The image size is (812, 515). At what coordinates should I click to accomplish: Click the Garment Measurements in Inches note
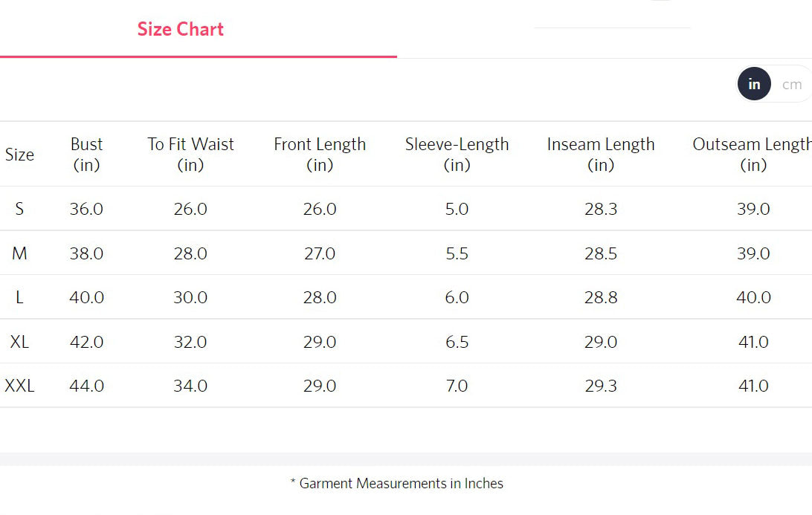click(x=397, y=484)
